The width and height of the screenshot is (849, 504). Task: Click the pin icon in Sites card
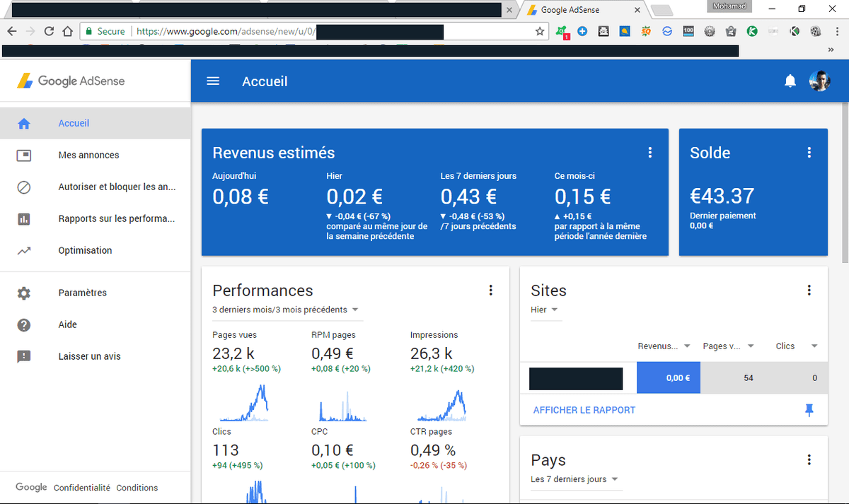(x=809, y=410)
